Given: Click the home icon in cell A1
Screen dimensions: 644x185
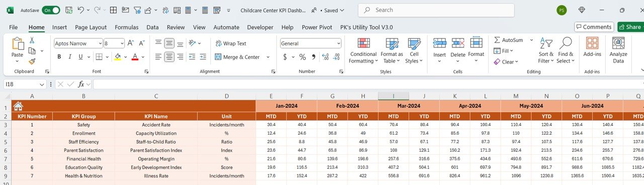Looking at the screenshot, I should tap(18, 106).
